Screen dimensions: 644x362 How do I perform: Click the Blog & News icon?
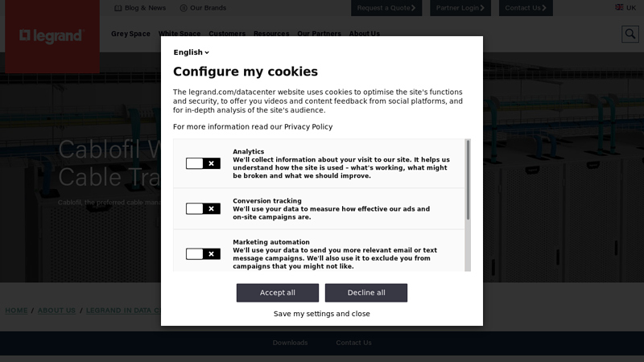click(x=118, y=8)
